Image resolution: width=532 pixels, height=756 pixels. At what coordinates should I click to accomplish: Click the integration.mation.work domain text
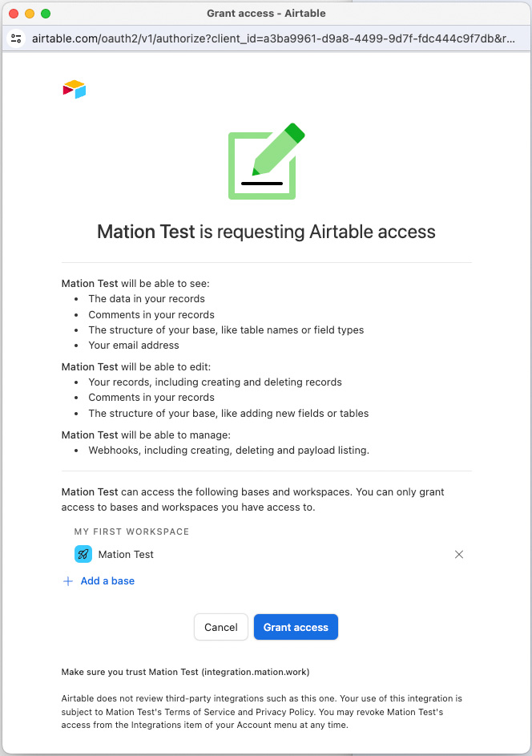[257, 672]
